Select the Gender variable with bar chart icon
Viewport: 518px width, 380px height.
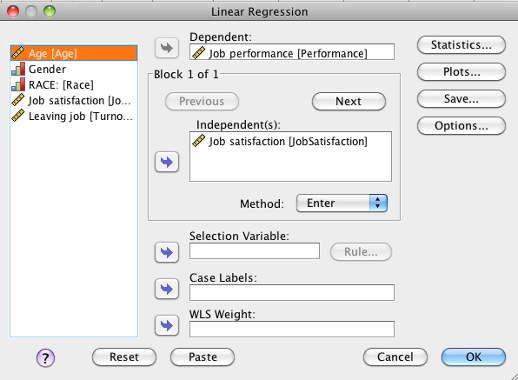(x=74, y=69)
